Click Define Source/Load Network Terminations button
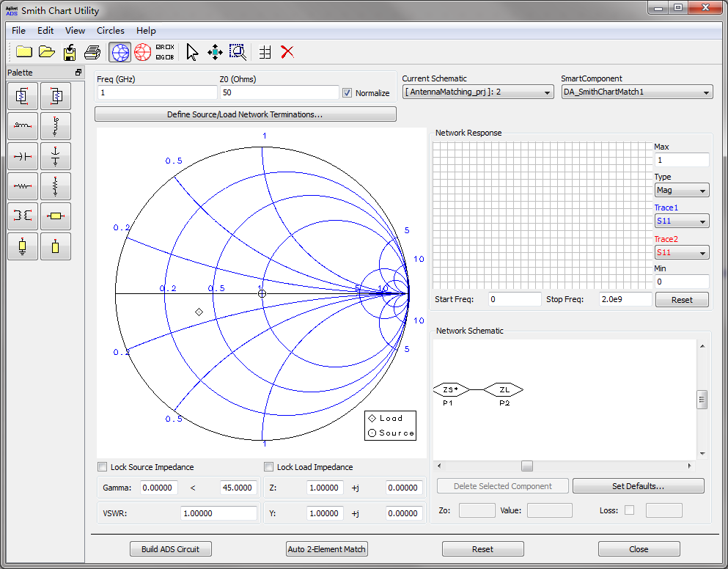The width and height of the screenshot is (728, 569). pos(245,114)
